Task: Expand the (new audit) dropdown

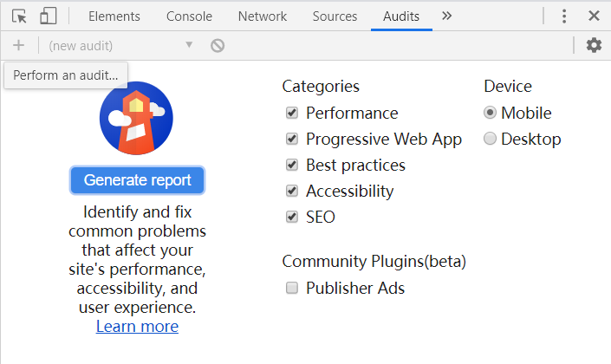Action: point(120,46)
